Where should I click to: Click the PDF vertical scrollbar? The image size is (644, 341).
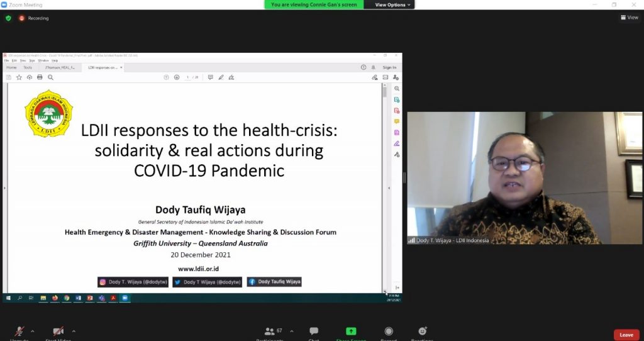coord(385,187)
